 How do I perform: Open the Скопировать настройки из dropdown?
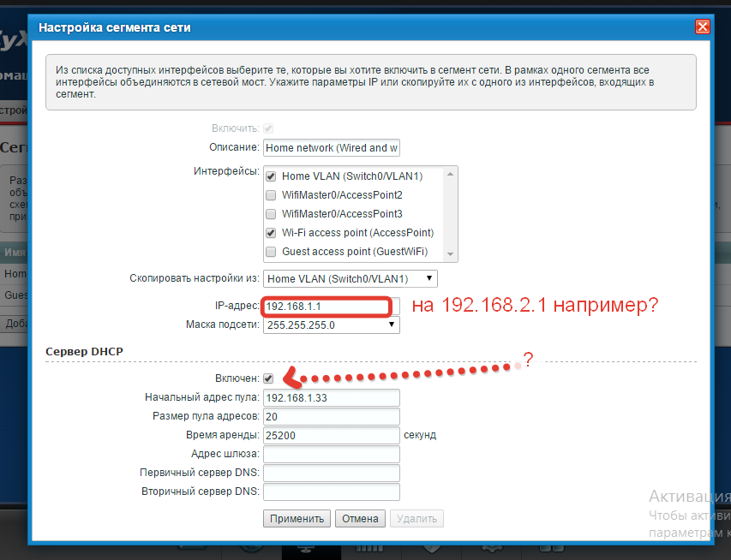pos(351,279)
